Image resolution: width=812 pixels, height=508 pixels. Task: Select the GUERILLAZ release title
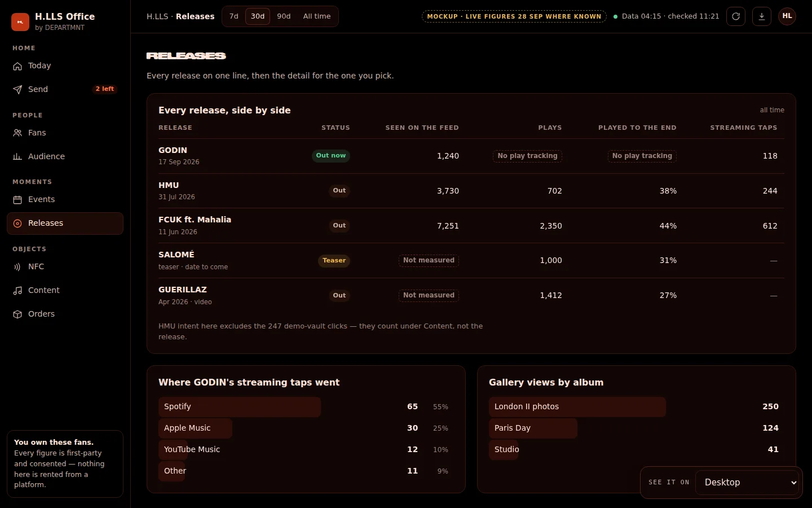tap(183, 290)
